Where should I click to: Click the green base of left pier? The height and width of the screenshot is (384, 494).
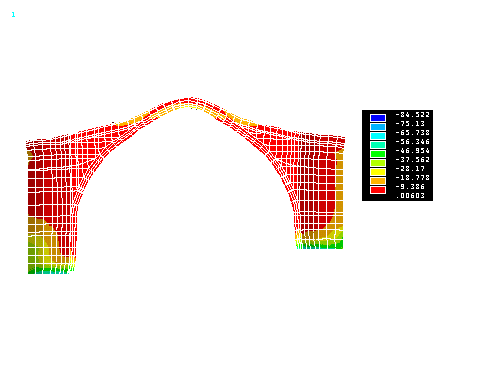(x=50, y=269)
